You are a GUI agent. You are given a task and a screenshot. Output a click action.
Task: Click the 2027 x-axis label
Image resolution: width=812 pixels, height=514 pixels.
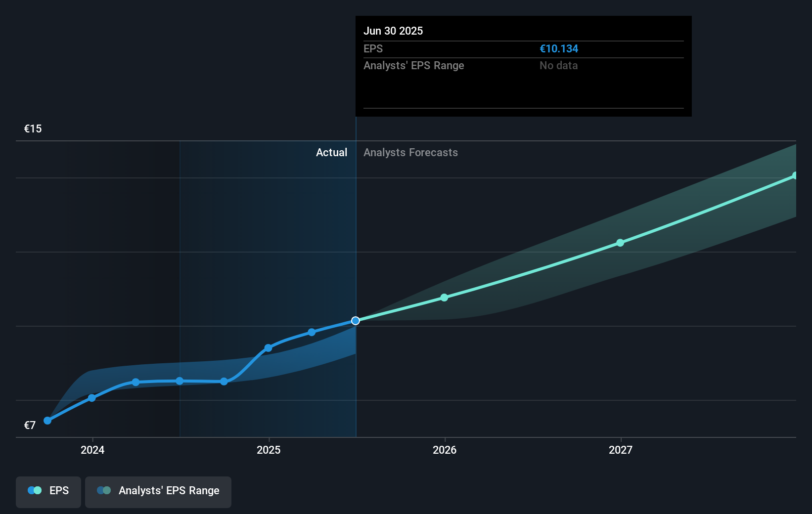pos(621,450)
